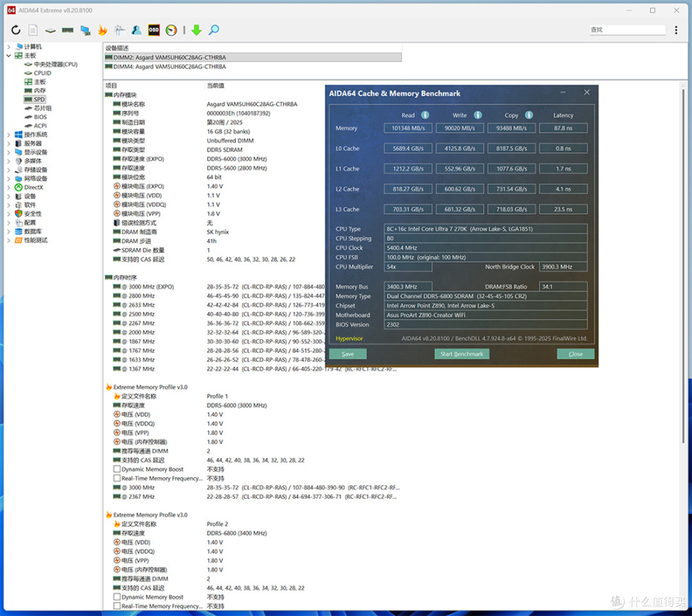Click the Memory Read value 101348 MB/s

point(408,128)
